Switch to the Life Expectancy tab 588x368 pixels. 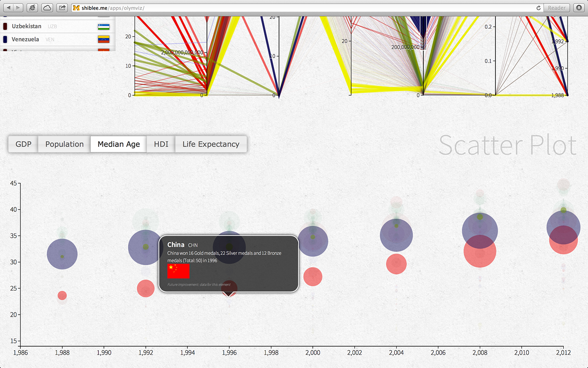pos(211,144)
